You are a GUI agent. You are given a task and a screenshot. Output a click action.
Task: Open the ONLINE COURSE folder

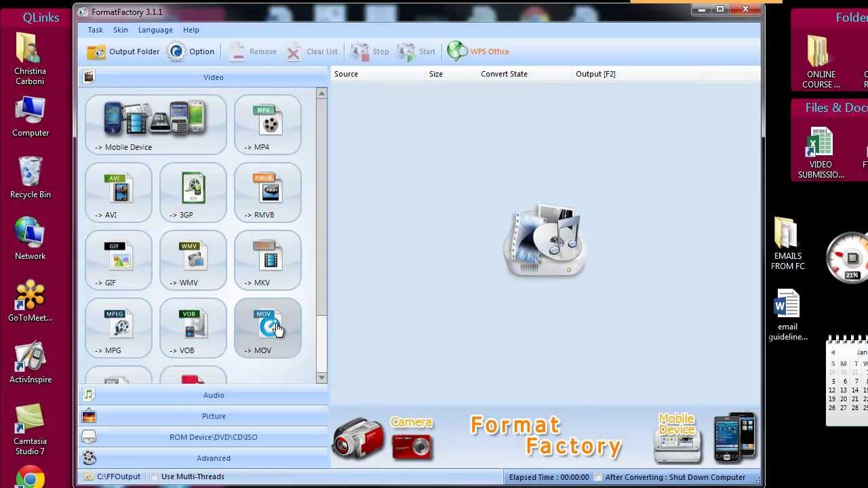pyautogui.click(x=821, y=62)
